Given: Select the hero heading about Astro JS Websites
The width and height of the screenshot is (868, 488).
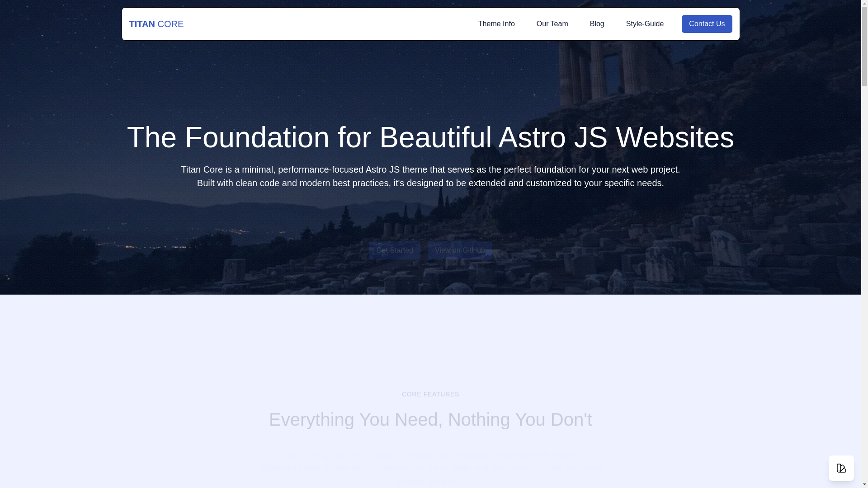Looking at the screenshot, I should coord(430,137).
